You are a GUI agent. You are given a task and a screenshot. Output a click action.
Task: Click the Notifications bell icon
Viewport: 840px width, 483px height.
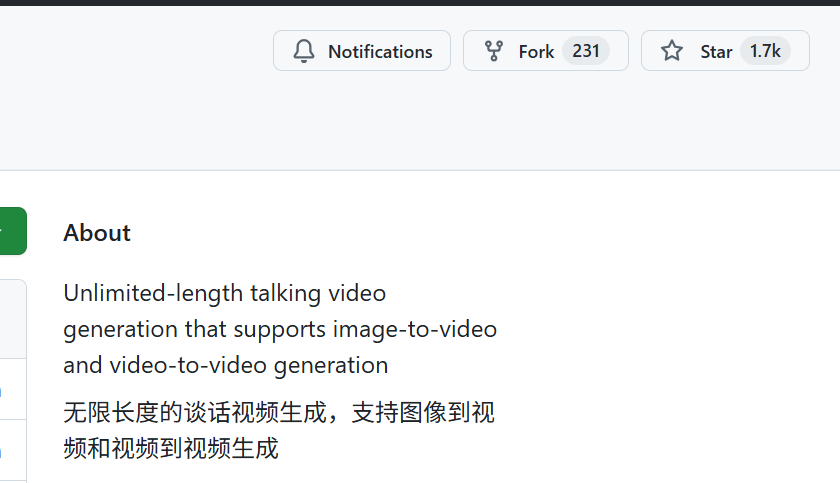pyautogui.click(x=304, y=51)
